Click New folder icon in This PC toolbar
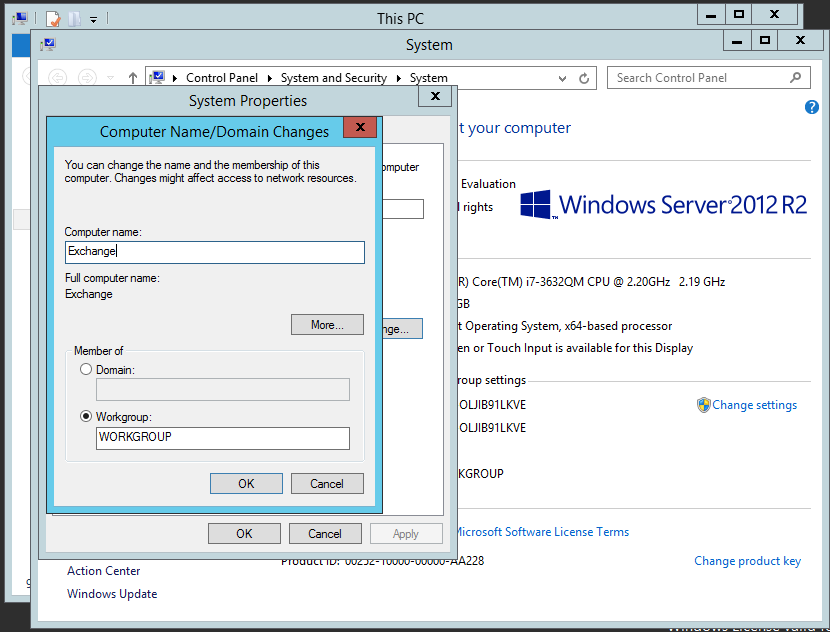 point(75,19)
